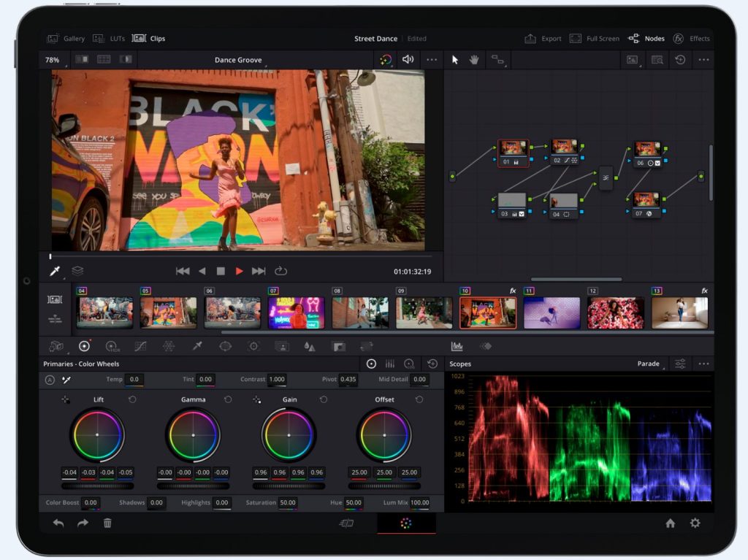The height and width of the screenshot is (560, 748).
Task: Open the Dance Groove clip name dropdown
Action: point(239,60)
